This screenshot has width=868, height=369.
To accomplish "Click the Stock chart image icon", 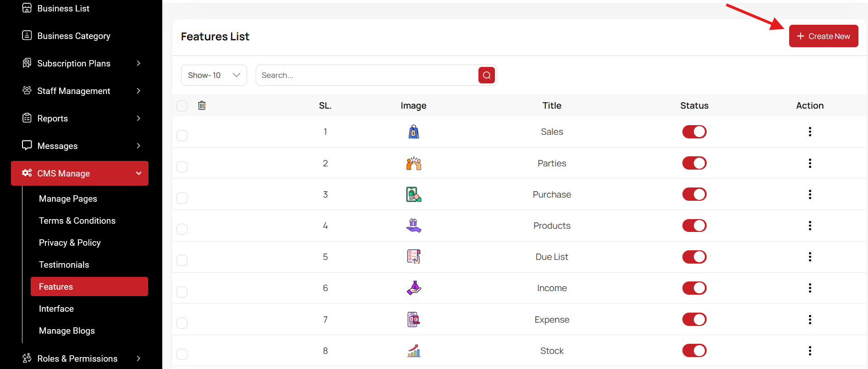I will point(413,351).
